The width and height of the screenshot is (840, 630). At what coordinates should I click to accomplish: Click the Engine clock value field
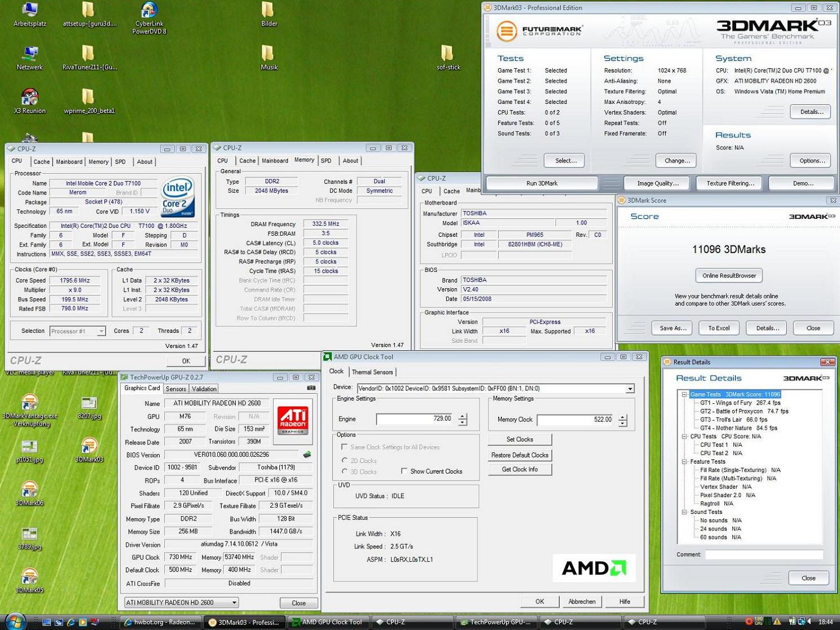point(415,419)
